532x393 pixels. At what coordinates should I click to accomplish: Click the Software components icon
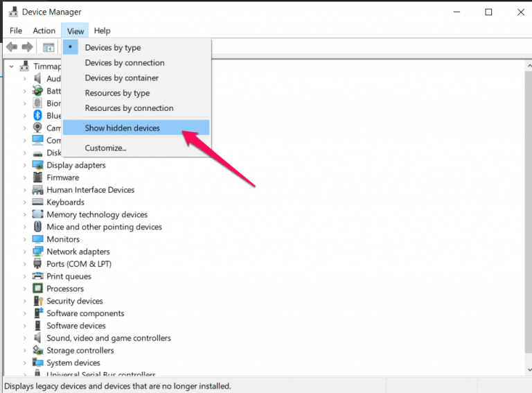[x=38, y=313]
